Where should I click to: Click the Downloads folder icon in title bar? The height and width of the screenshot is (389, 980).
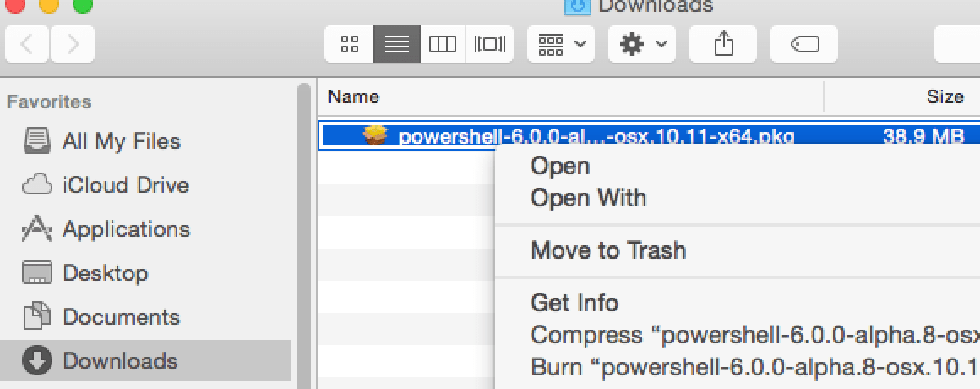pyautogui.click(x=578, y=6)
